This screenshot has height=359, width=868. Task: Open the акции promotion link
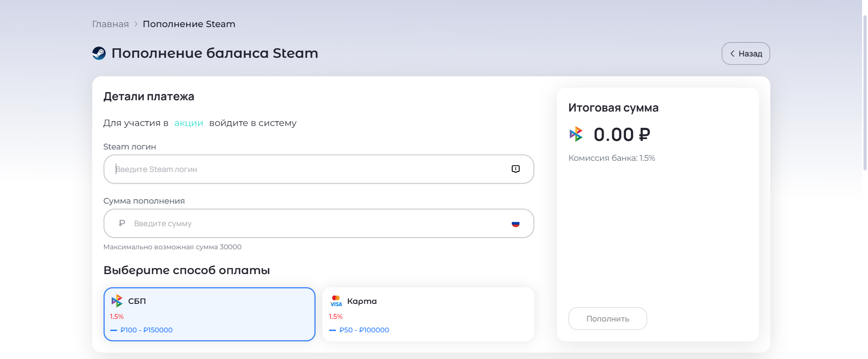[x=189, y=123]
